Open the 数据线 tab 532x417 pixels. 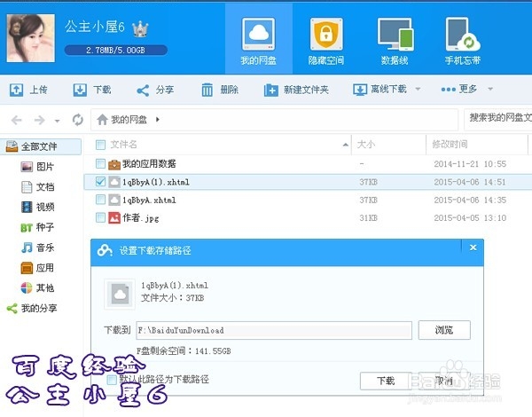coord(395,41)
